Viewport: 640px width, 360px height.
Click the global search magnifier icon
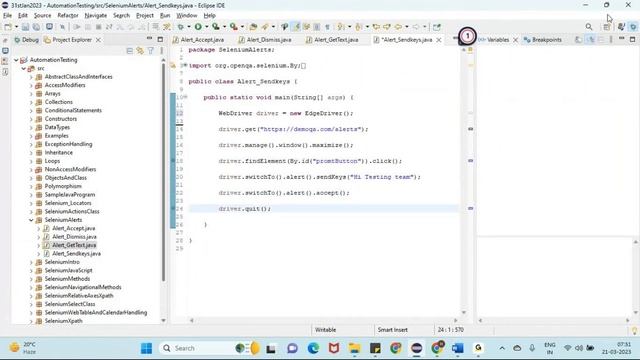[x=589, y=27]
